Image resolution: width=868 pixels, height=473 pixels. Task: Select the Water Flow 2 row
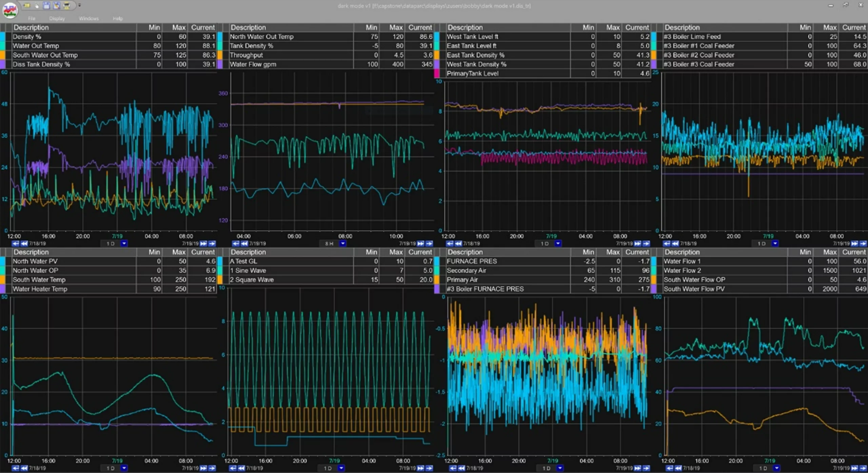pos(759,271)
